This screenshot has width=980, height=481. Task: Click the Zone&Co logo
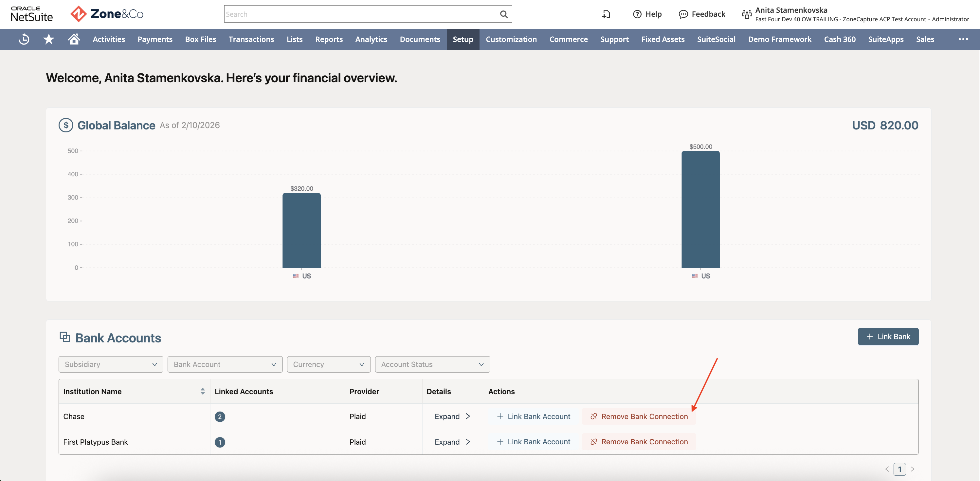click(x=107, y=14)
